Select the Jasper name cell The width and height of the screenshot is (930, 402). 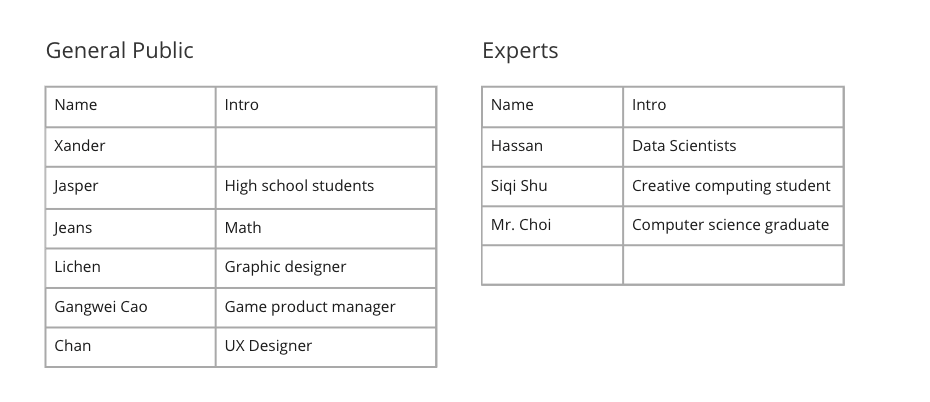tap(130, 186)
